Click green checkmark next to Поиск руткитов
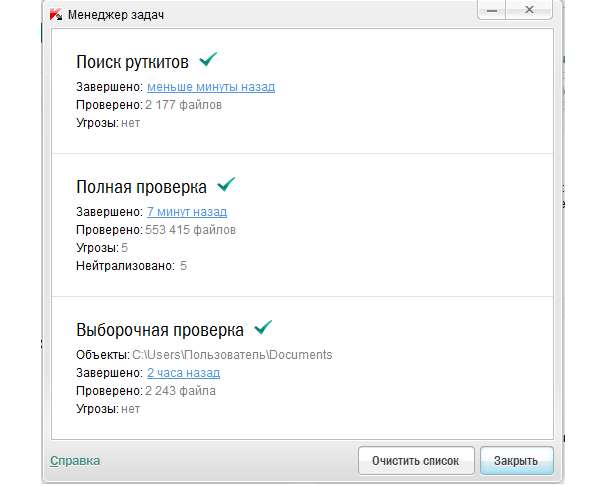The width and height of the screenshot is (604, 487). (x=208, y=60)
